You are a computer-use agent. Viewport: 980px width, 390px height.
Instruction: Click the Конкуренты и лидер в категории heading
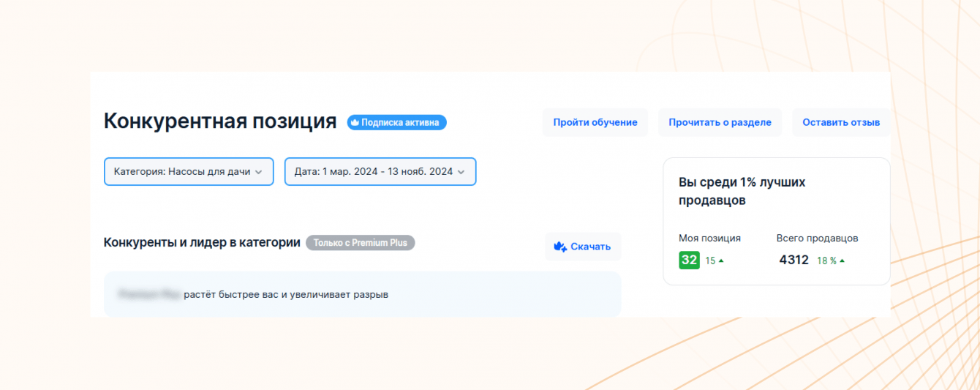pos(202,242)
